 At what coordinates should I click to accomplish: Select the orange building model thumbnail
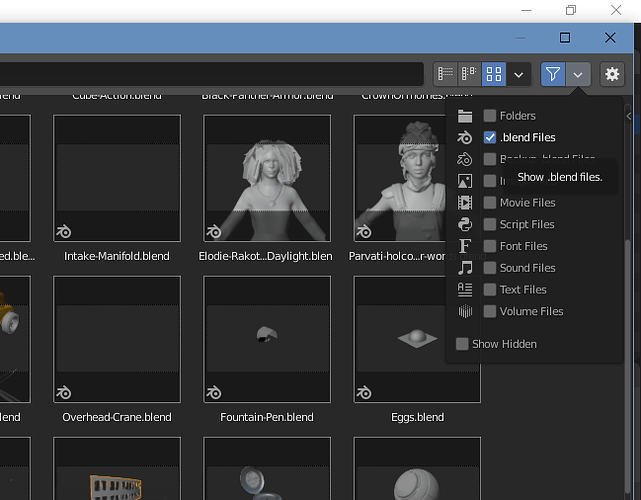pyautogui.click(x=117, y=469)
